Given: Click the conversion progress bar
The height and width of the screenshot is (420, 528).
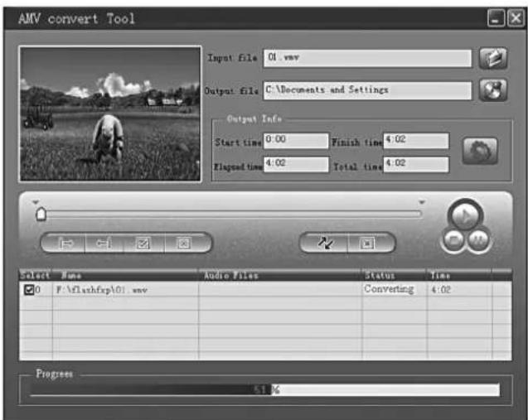Looking at the screenshot, I should click(264, 389).
